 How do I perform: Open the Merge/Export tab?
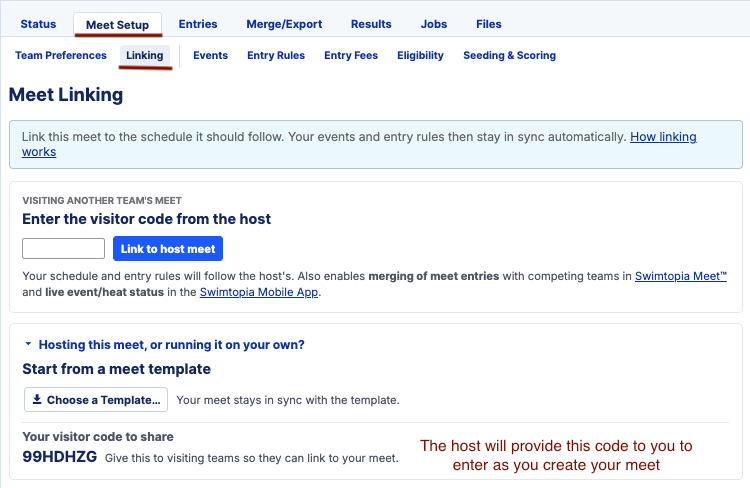click(x=284, y=24)
